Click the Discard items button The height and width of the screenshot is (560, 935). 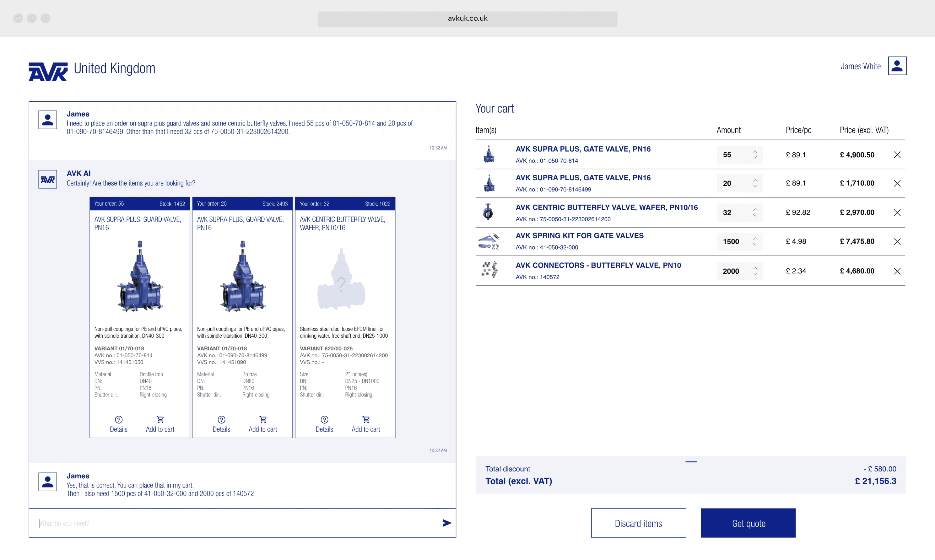(x=638, y=523)
